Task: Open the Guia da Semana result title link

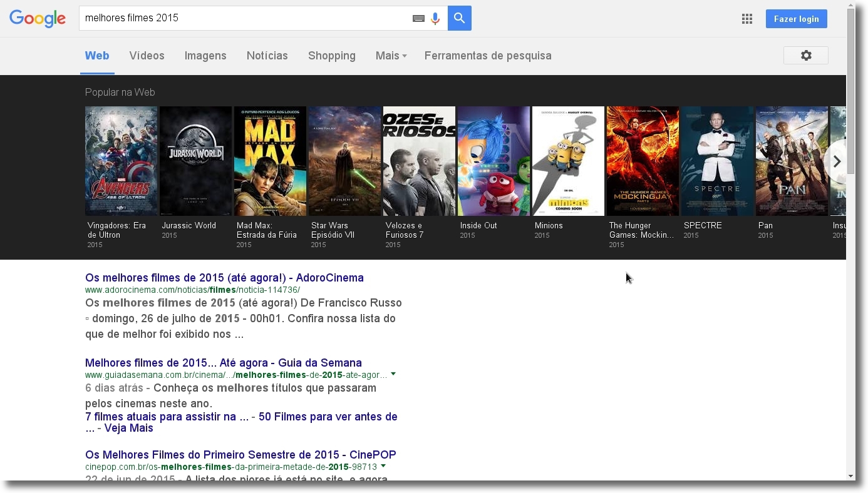Action: [224, 363]
